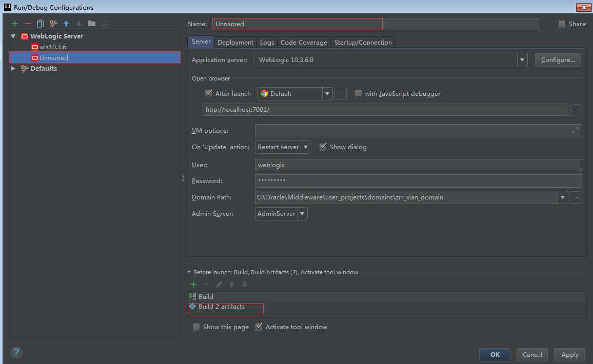Image resolution: width=593 pixels, height=364 pixels.
Task: Open edit defaults wrench icon
Action: pos(53,24)
